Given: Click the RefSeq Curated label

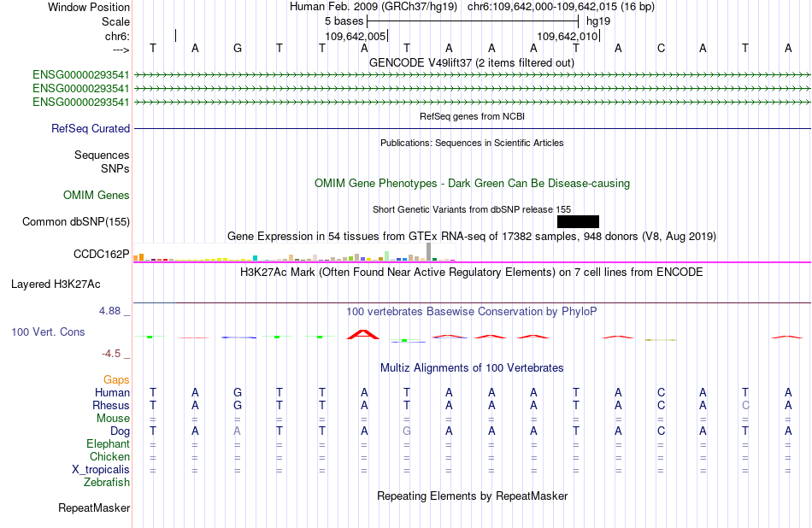Looking at the screenshot, I should [91, 128].
